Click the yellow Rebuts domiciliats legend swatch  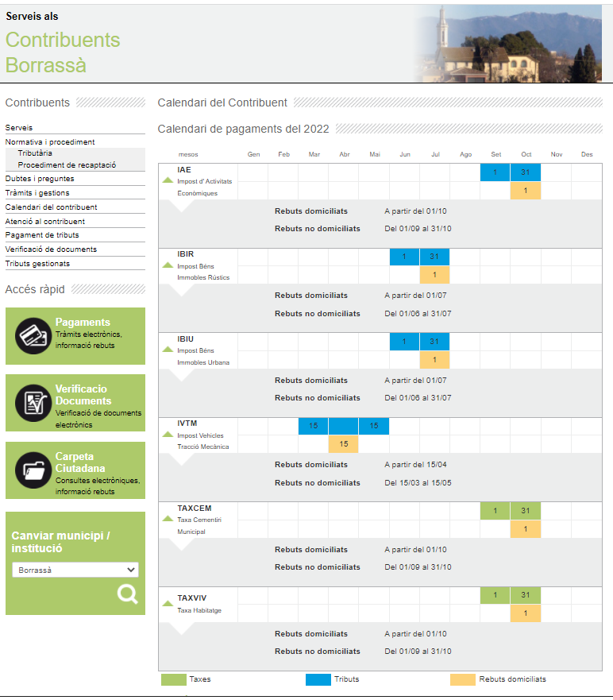coord(463,679)
